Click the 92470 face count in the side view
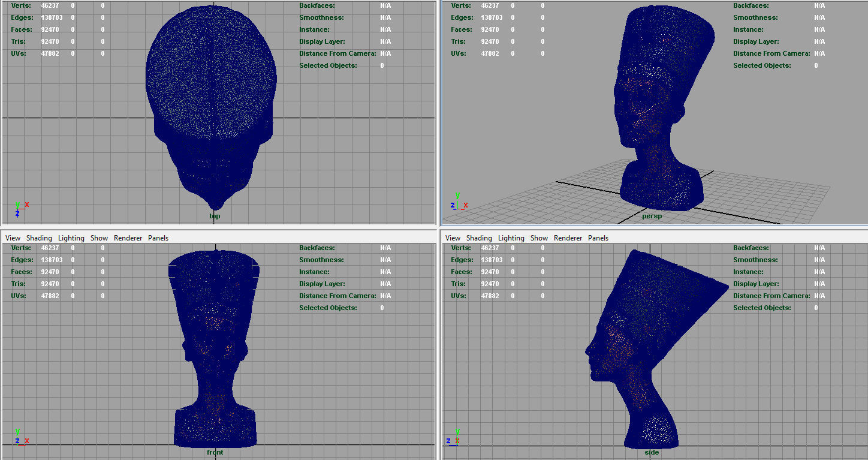Viewport: 868px width, 460px height. pos(490,272)
